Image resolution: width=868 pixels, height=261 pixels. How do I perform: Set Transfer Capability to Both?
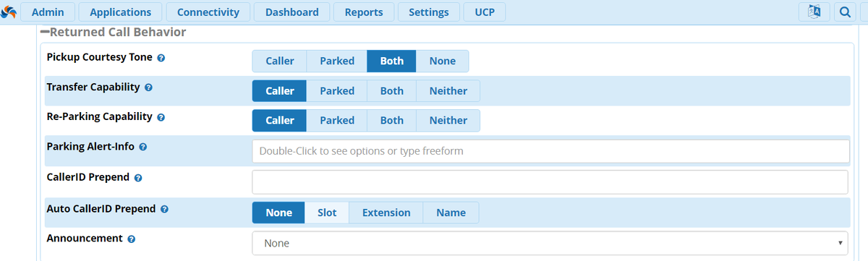click(391, 91)
